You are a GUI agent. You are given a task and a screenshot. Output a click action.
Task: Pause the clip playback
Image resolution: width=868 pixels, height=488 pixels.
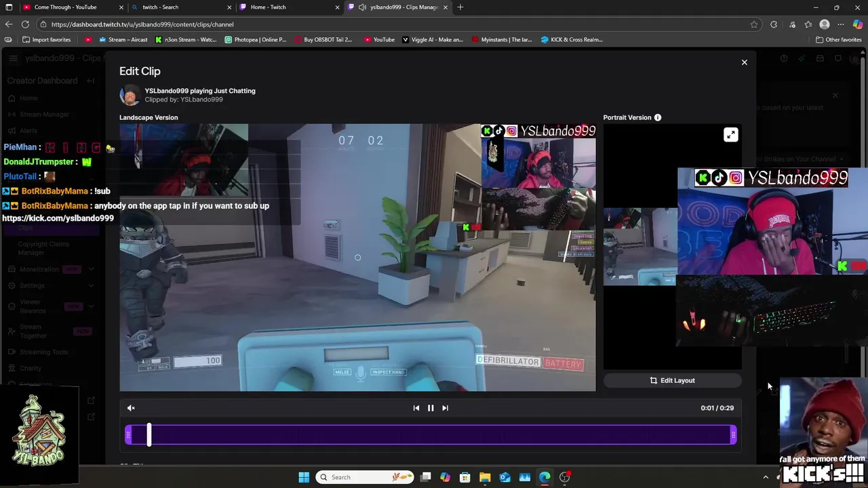click(431, 408)
